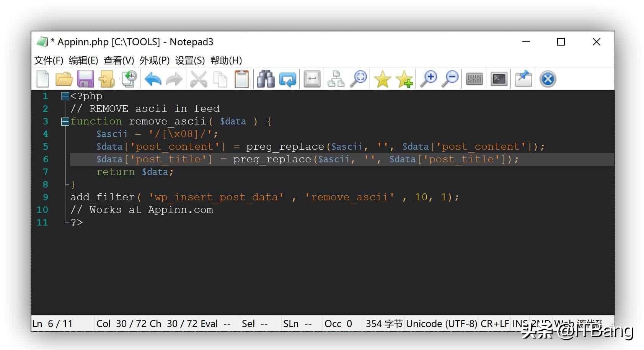Open Favorites with the plain star icon
The width and height of the screenshot is (644, 350).
coord(382,79)
